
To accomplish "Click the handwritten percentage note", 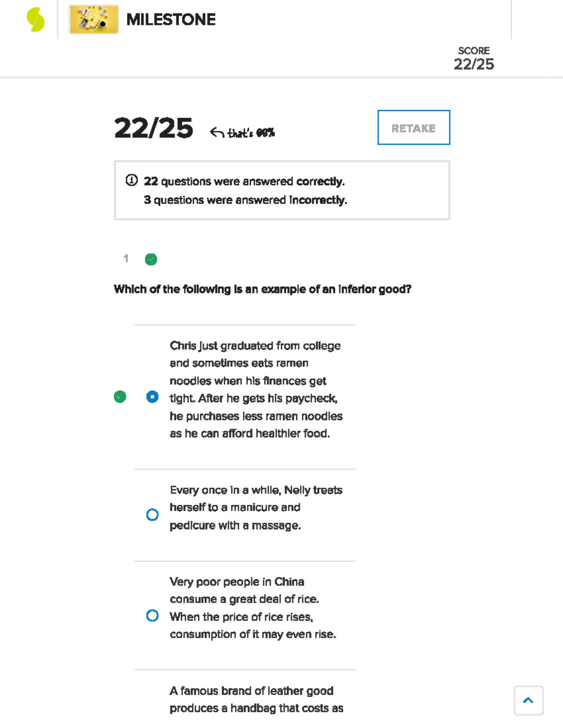I will [251, 133].
